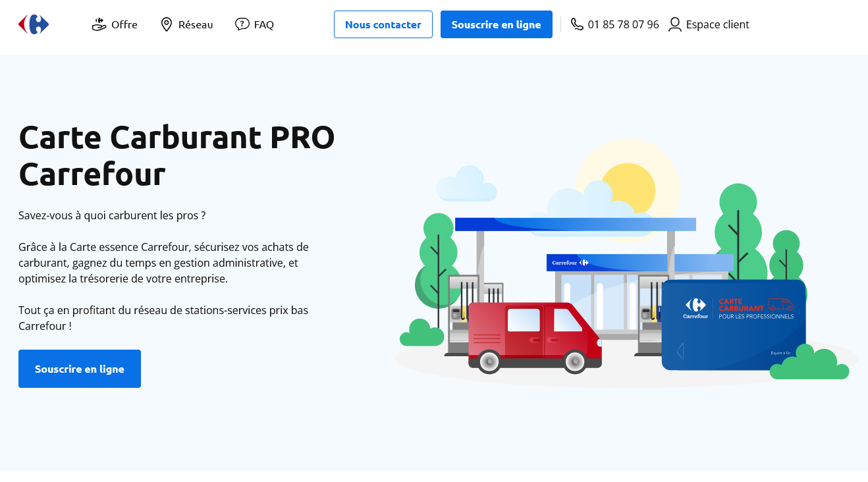Click the red van illustration
The width and height of the screenshot is (868, 482).
tap(533, 336)
